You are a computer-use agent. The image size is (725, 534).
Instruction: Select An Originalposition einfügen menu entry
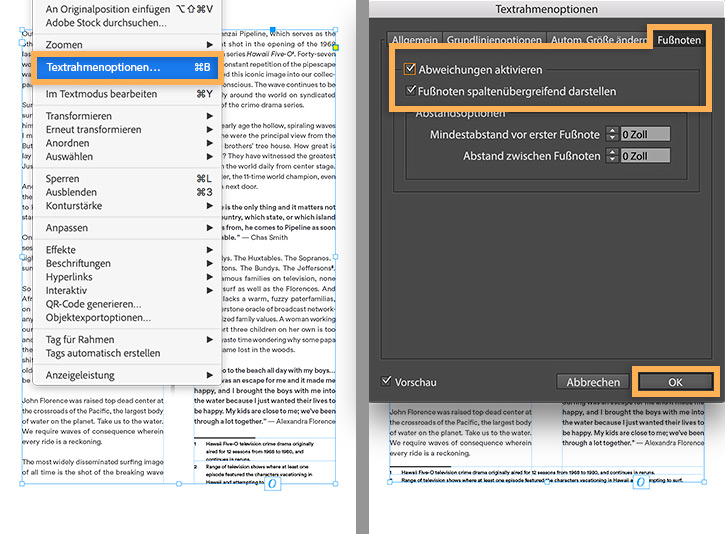(x=128, y=9)
